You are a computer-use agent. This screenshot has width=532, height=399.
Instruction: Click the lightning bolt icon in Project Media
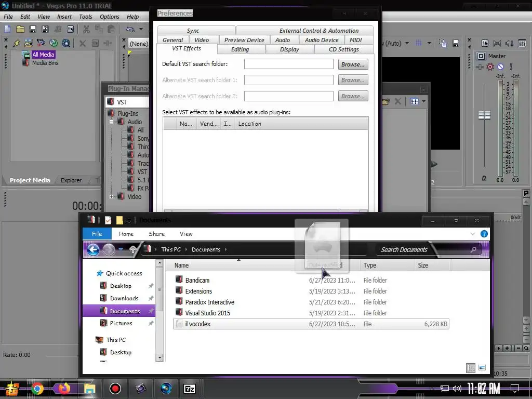click(x=16, y=43)
